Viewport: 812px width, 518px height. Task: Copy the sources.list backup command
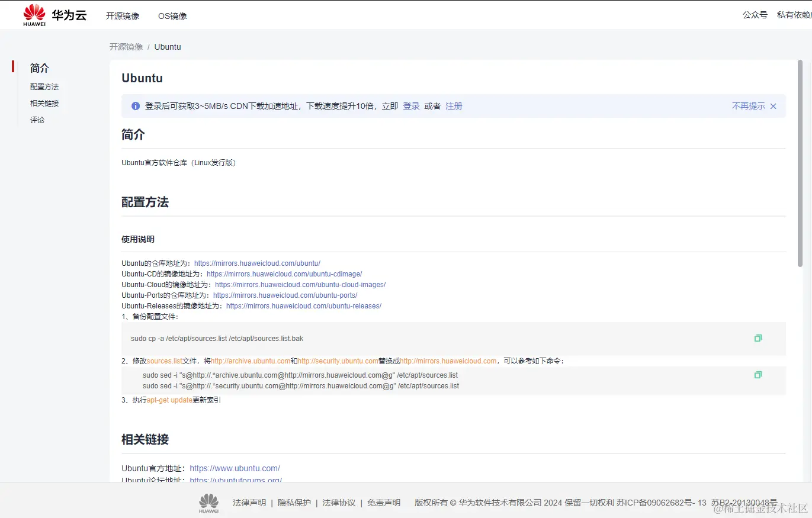click(758, 337)
